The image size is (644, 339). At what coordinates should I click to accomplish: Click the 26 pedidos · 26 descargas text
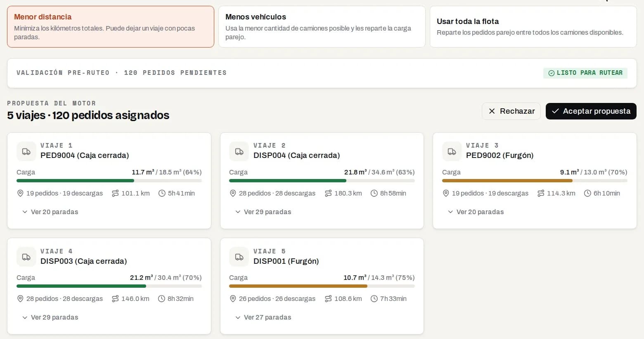pyautogui.click(x=277, y=298)
